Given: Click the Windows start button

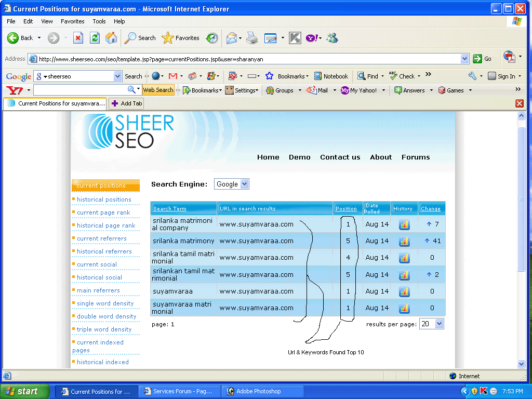Looking at the screenshot, I should pos(25,391).
